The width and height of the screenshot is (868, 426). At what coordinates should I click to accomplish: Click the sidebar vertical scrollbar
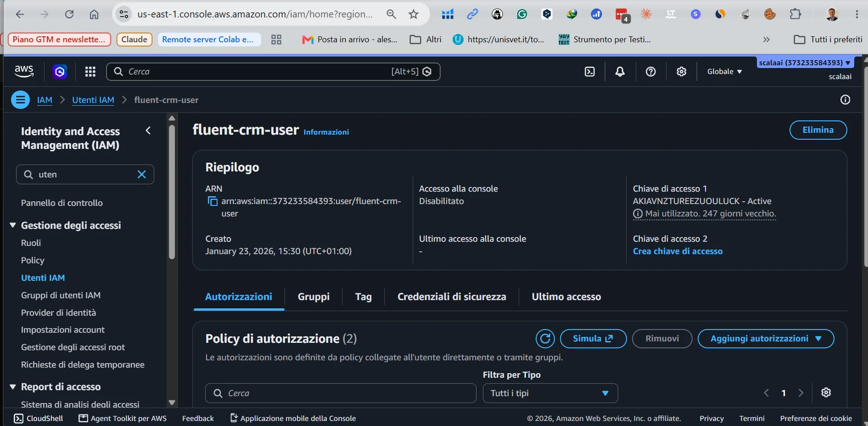[x=172, y=192]
